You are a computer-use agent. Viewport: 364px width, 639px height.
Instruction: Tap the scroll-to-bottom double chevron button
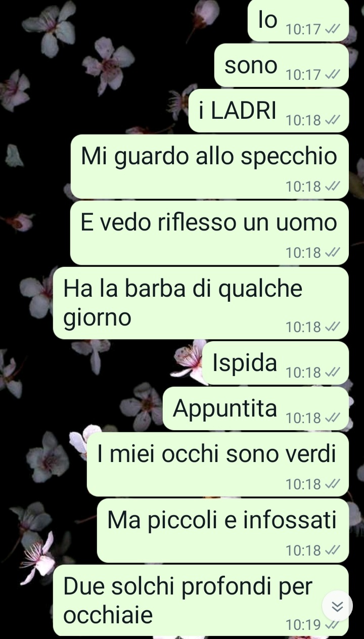tap(337, 606)
